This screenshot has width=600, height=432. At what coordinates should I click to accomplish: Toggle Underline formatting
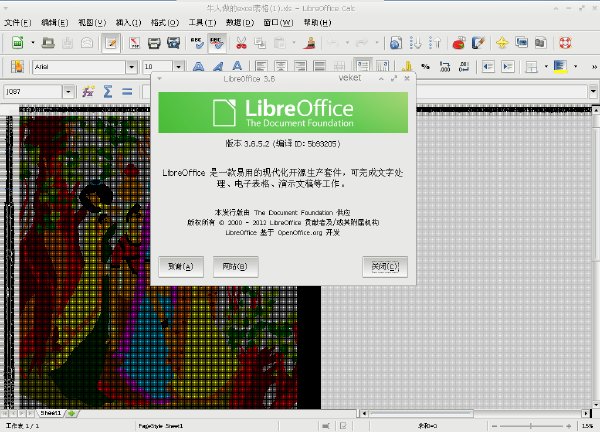[x=237, y=67]
